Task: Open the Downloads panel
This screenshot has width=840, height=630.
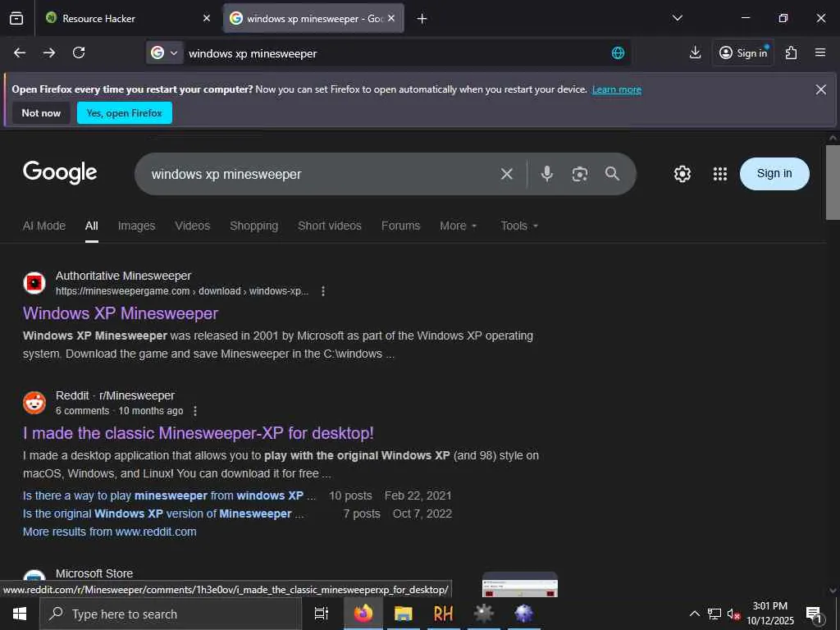Action: [695, 52]
